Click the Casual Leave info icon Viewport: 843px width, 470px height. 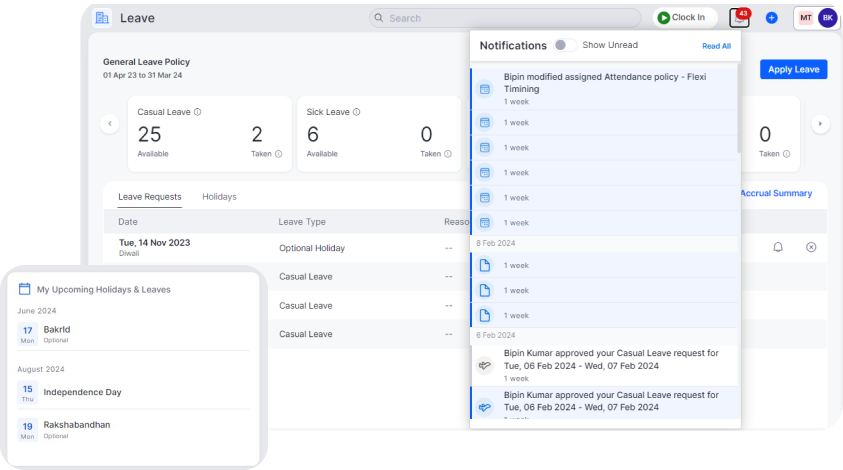tap(197, 112)
